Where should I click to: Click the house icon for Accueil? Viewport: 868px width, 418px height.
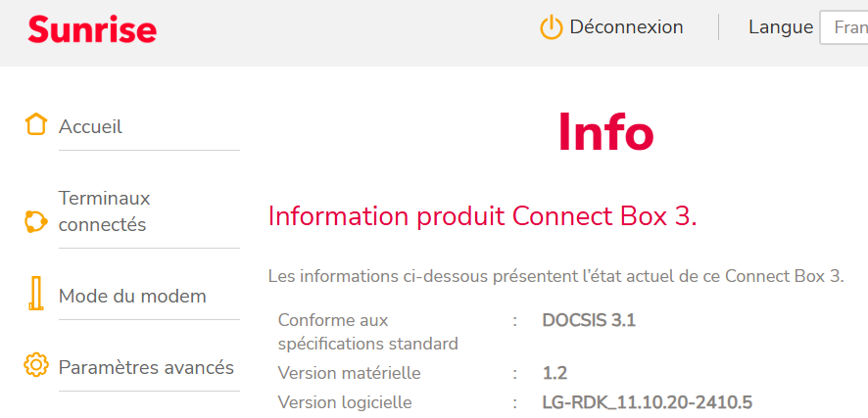pos(36,125)
